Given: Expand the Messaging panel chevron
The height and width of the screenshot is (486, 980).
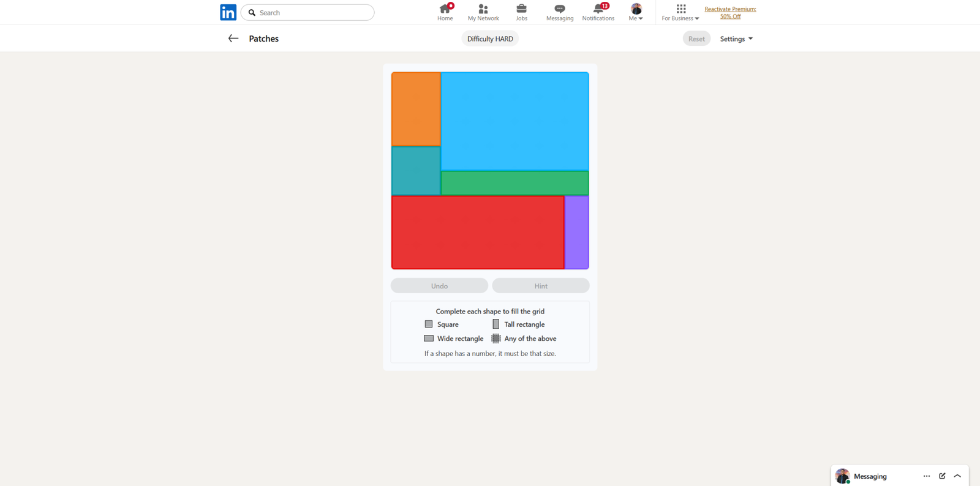Looking at the screenshot, I should (x=957, y=476).
